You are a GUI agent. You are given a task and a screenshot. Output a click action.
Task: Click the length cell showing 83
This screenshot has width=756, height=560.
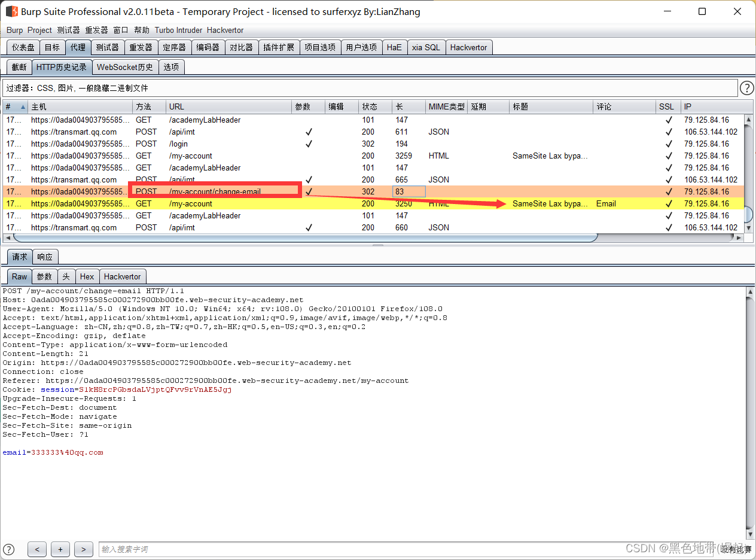(x=409, y=191)
